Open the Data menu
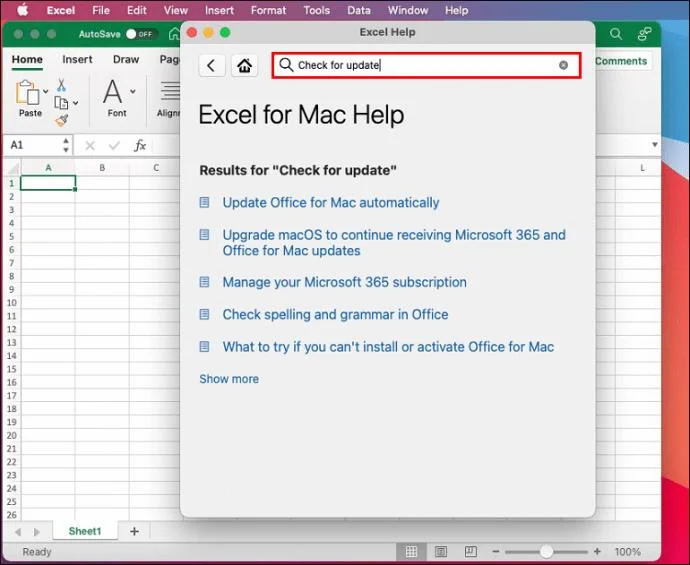The image size is (690, 565). (359, 10)
